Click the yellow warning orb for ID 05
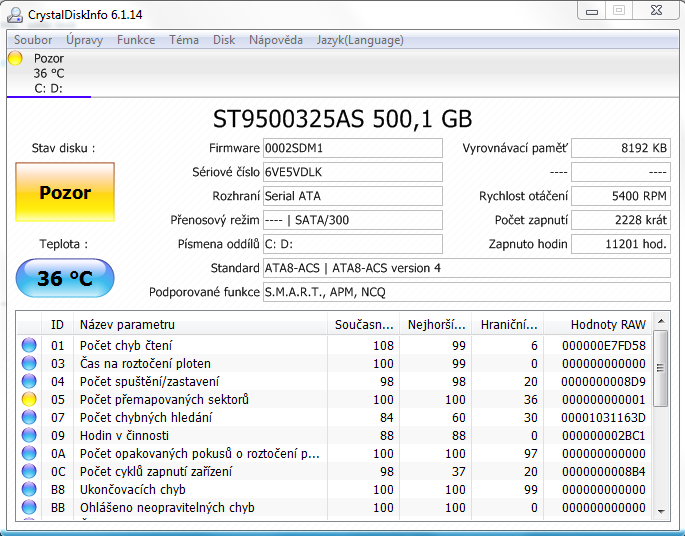The width and height of the screenshot is (685, 536). click(29, 399)
